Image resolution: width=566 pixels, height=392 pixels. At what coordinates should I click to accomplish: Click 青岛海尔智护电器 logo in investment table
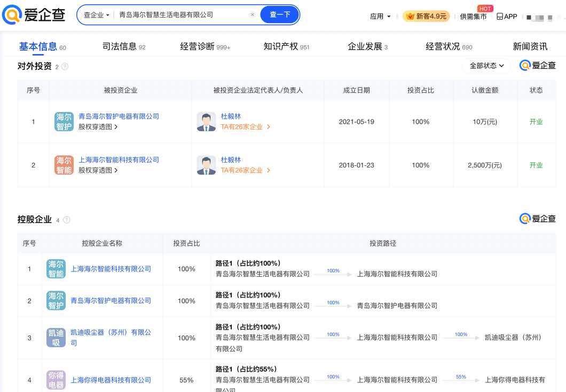coord(64,122)
